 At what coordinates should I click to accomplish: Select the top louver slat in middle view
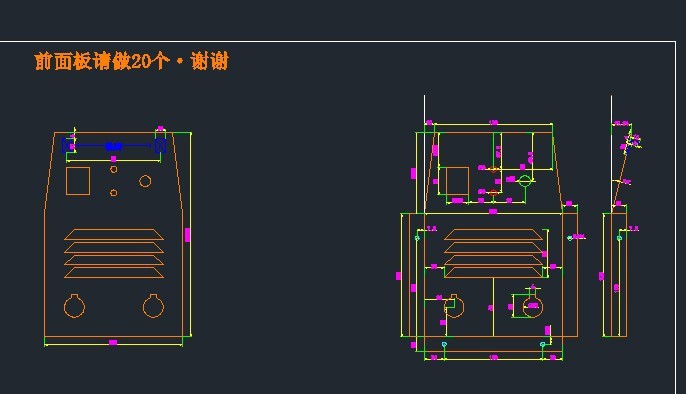coord(494,234)
